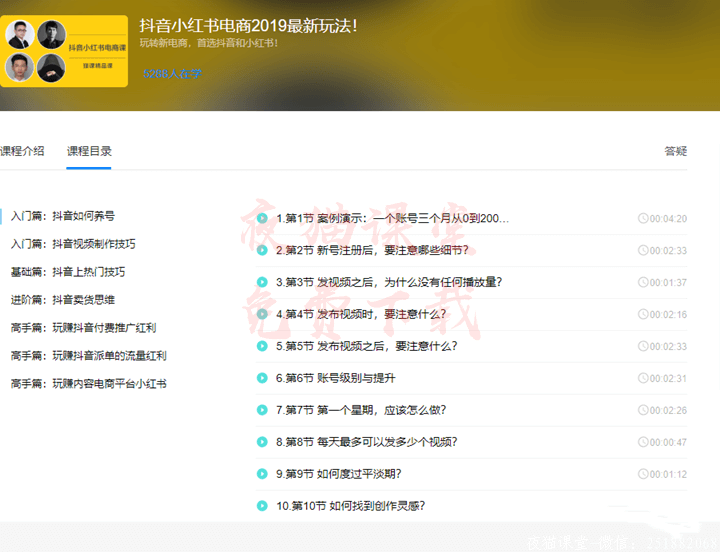Play lesson 1 via its play icon

(x=262, y=218)
